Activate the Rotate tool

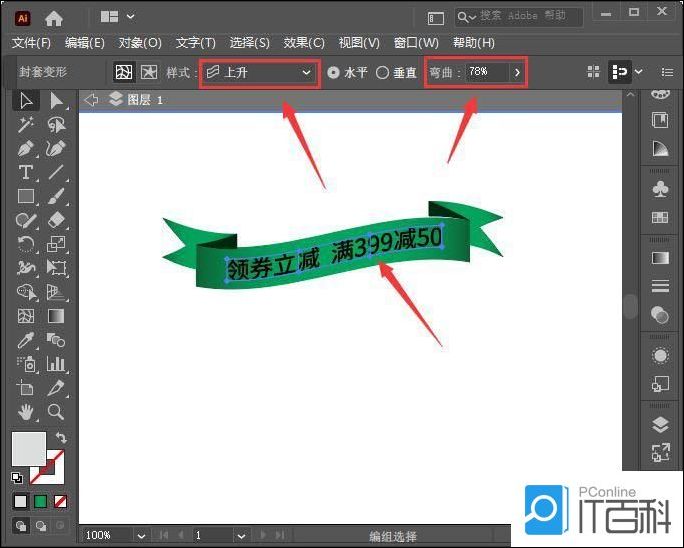[x=26, y=244]
